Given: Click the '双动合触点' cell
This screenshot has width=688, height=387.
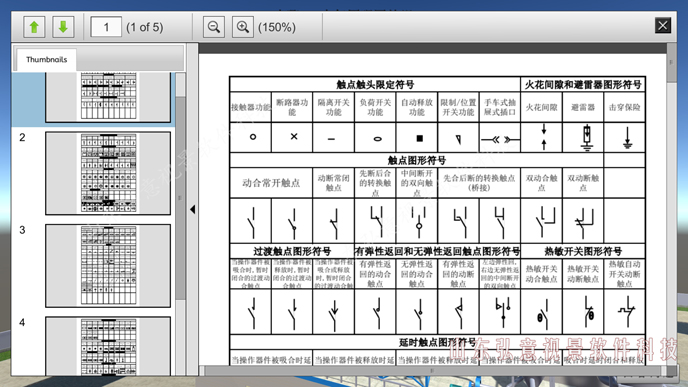Looking at the screenshot, I should (541, 183).
